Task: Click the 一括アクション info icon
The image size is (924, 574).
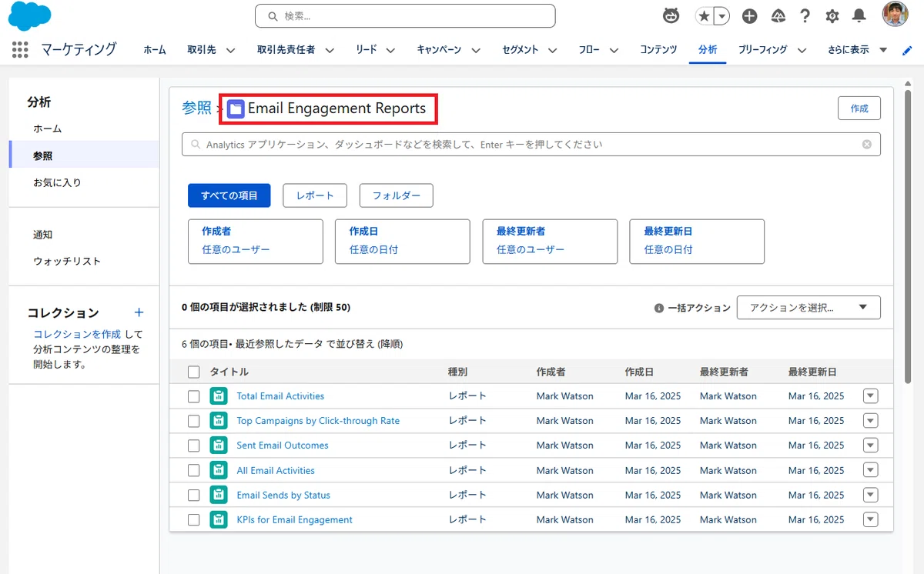Action: point(659,308)
